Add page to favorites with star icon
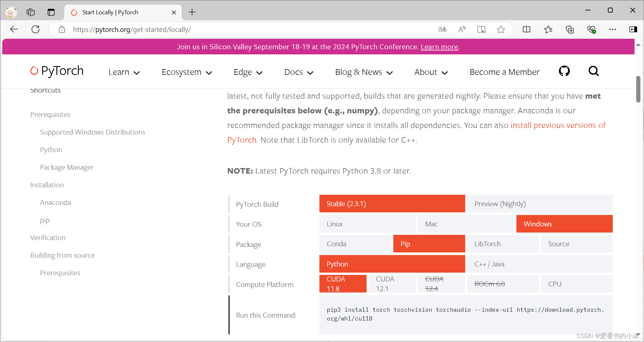The image size is (644, 342). (x=501, y=30)
